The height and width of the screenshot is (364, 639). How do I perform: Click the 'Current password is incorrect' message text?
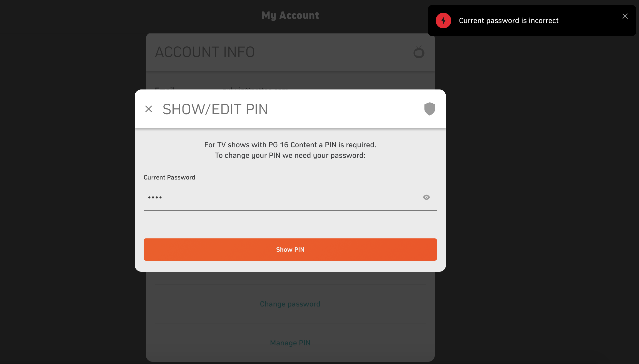[x=508, y=21]
